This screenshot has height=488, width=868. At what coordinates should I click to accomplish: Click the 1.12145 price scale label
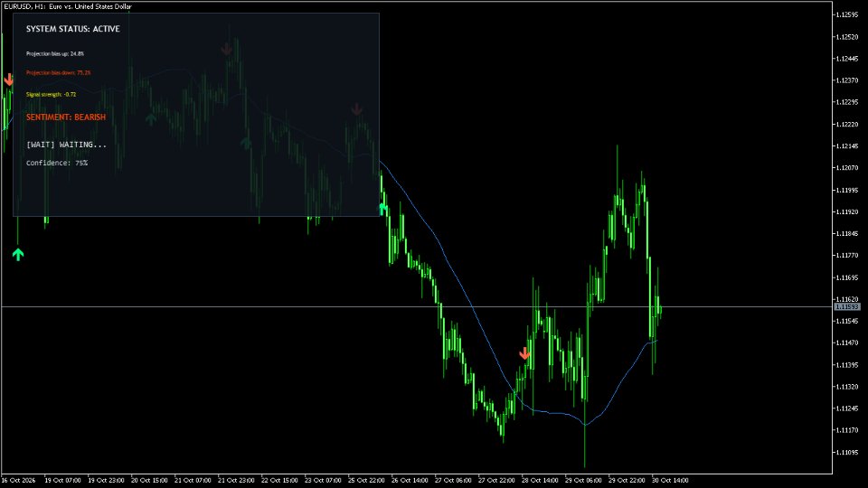[846, 146]
